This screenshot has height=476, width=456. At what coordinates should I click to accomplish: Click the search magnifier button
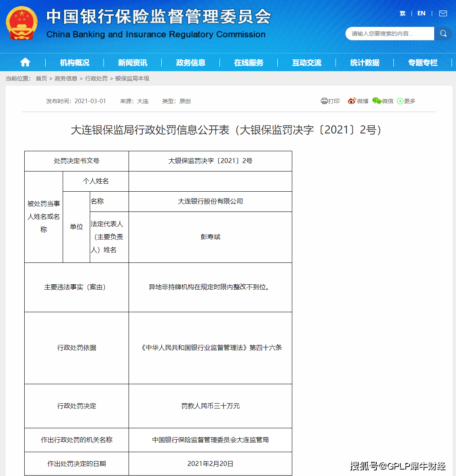pyautogui.click(x=443, y=34)
